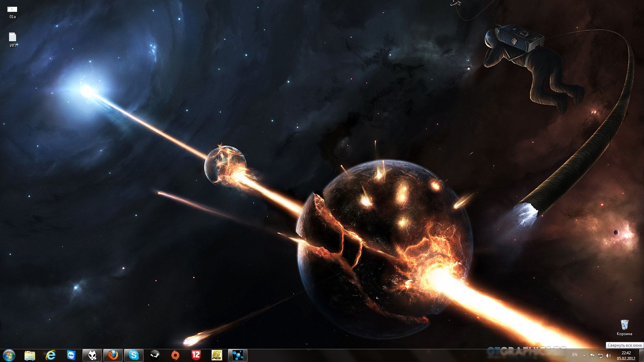
Task: Show hidden tray icons arrow
Action: [x=584, y=355]
